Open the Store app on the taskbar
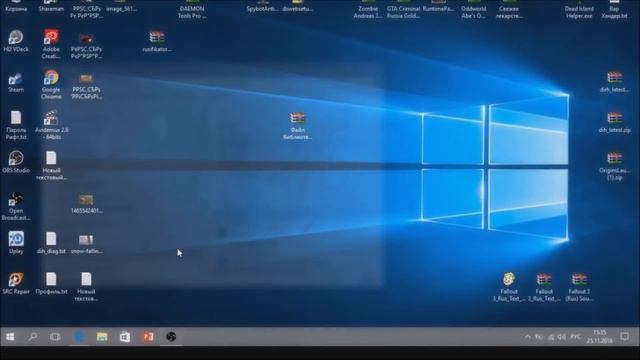This screenshot has width=640, height=360. pyautogui.click(x=125, y=336)
